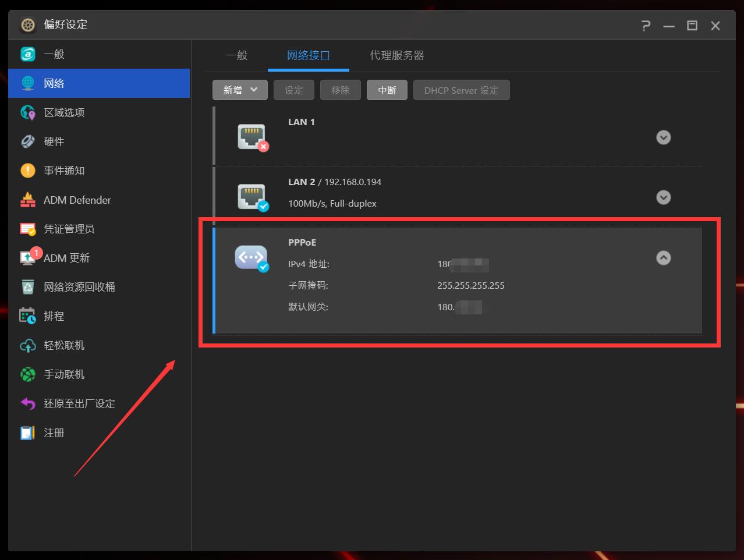Click the Factory Default (还原至出厂设定) arrow icon
The height and width of the screenshot is (560, 744).
coord(28,403)
